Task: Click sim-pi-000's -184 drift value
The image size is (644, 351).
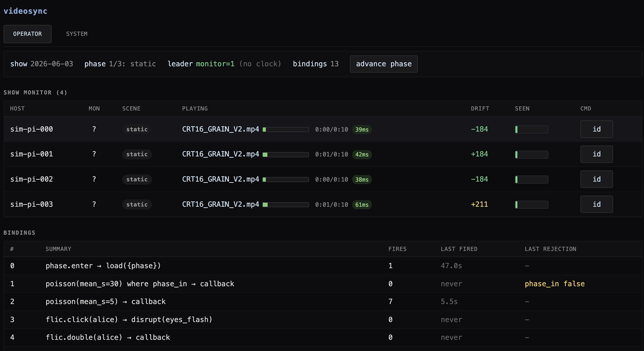Action: [479, 129]
